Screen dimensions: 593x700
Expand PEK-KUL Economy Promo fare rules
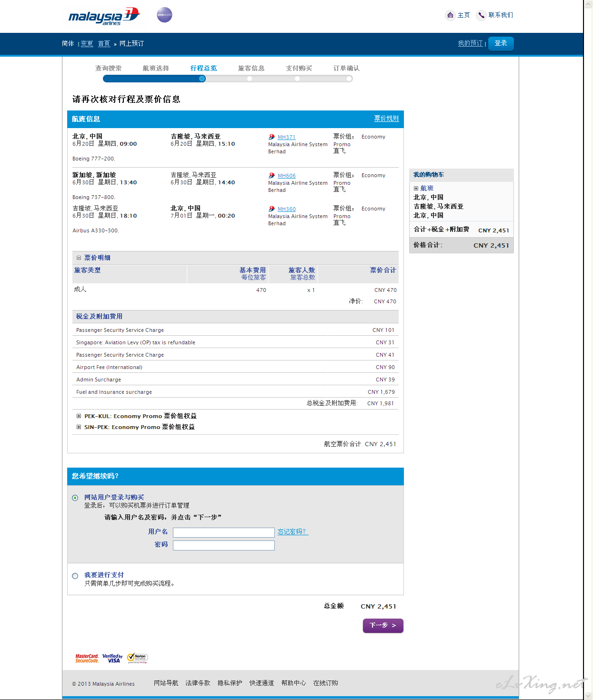pyautogui.click(x=79, y=416)
